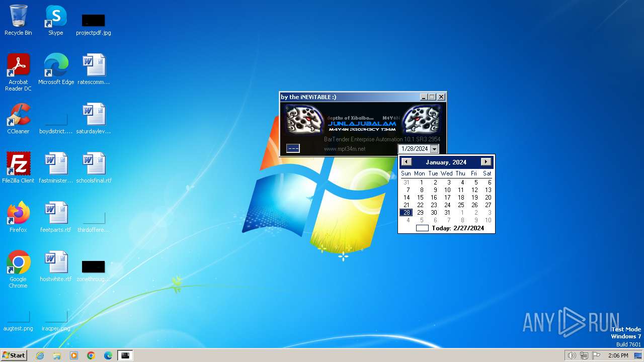Select schoolsfinal.rtf document icon
The width and height of the screenshot is (644, 362).
click(x=94, y=168)
